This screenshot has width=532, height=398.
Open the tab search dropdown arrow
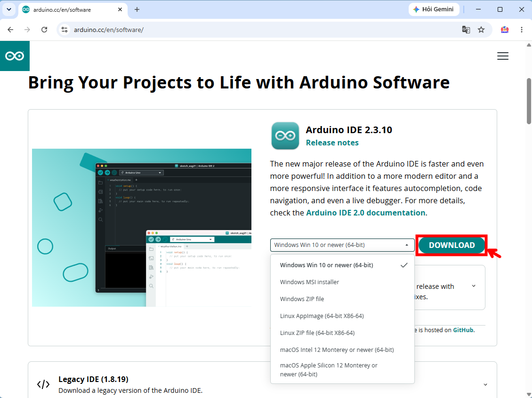click(x=9, y=9)
